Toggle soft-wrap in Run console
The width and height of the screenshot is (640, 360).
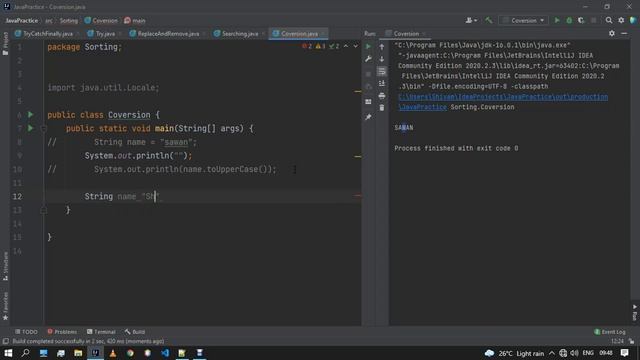[x=382, y=71]
